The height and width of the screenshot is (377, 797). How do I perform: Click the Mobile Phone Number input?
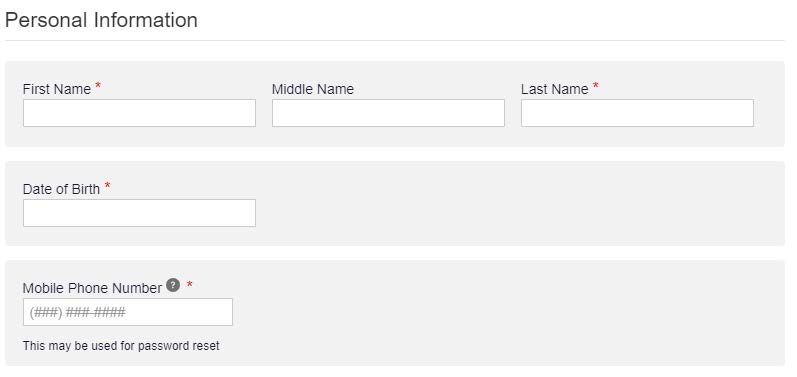[128, 312]
